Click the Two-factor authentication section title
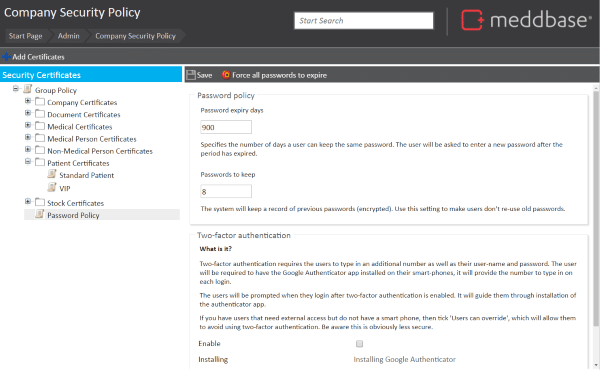The image size is (600, 370). coord(244,235)
